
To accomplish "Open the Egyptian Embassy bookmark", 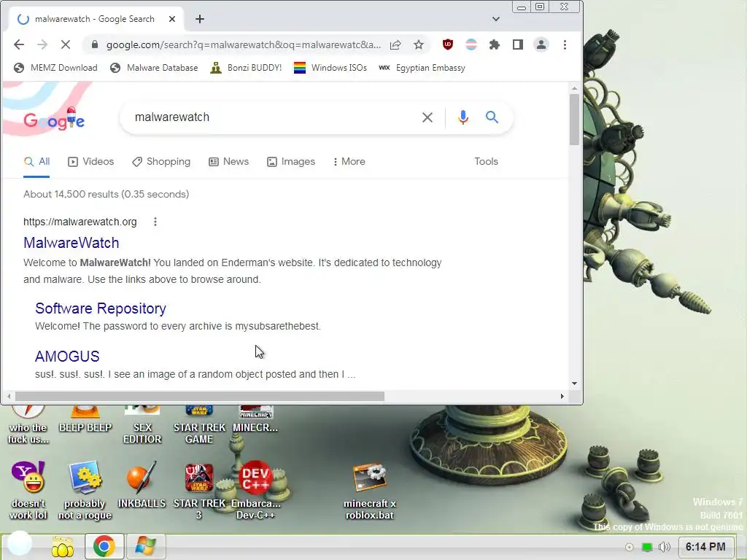I will pyautogui.click(x=422, y=68).
